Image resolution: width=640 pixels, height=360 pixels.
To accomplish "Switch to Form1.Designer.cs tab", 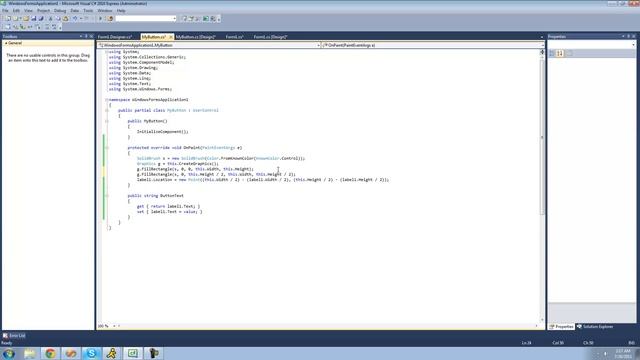I will [x=115, y=37].
